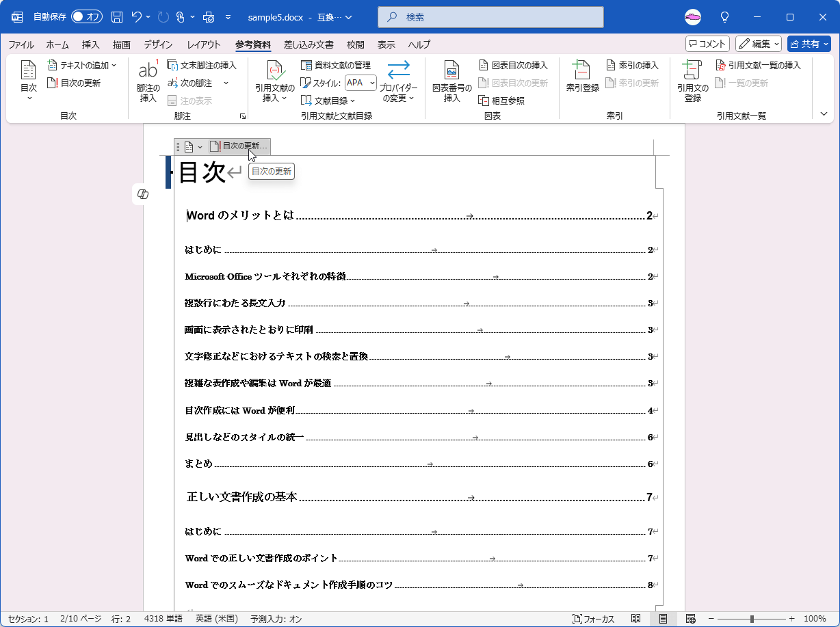Save the document with the floppy icon
This screenshot has height=627, width=840.
coord(117,16)
